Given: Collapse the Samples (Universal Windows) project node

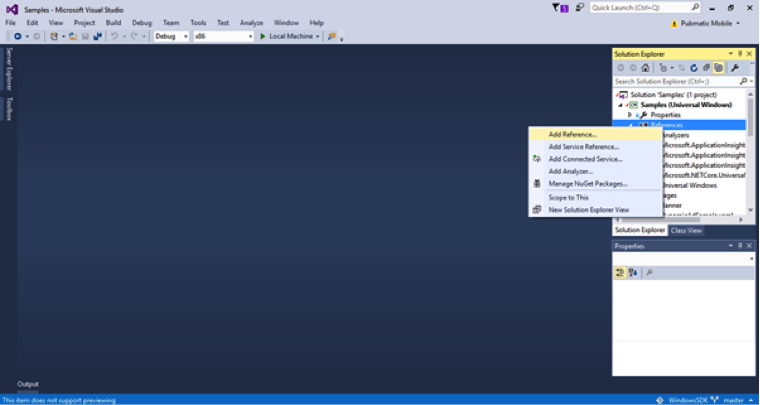Looking at the screenshot, I should [x=620, y=105].
